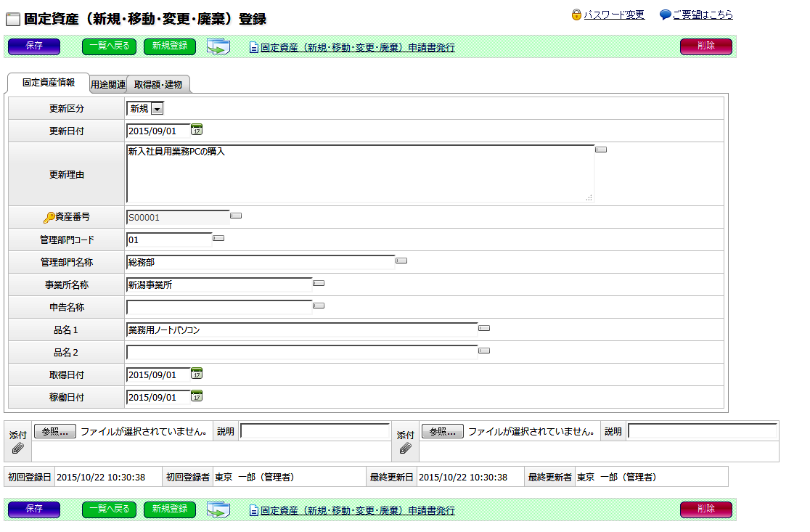The height and width of the screenshot is (532, 810).
Task: Click small icon beside 更新理由 textarea
Action: point(601,150)
